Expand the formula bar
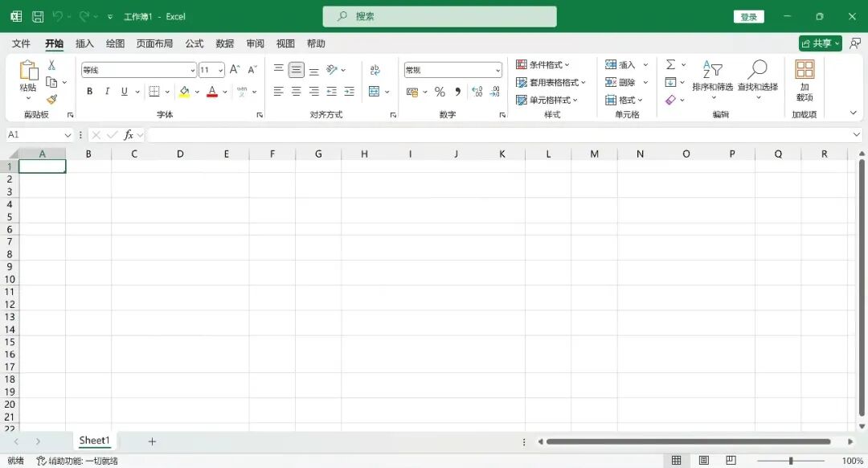Screen dimensions: 868x468 857,134
